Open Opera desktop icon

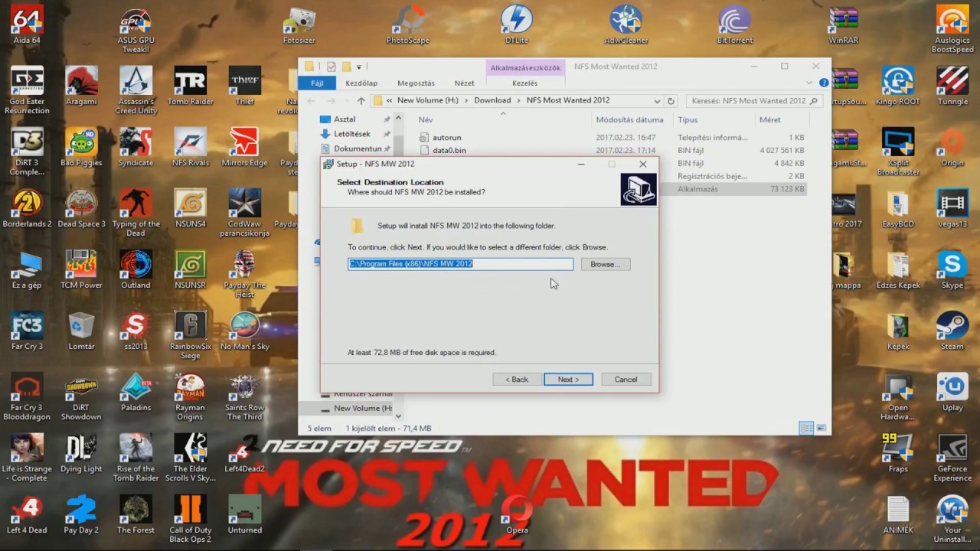pyautogui.click(x=517, y=515)
